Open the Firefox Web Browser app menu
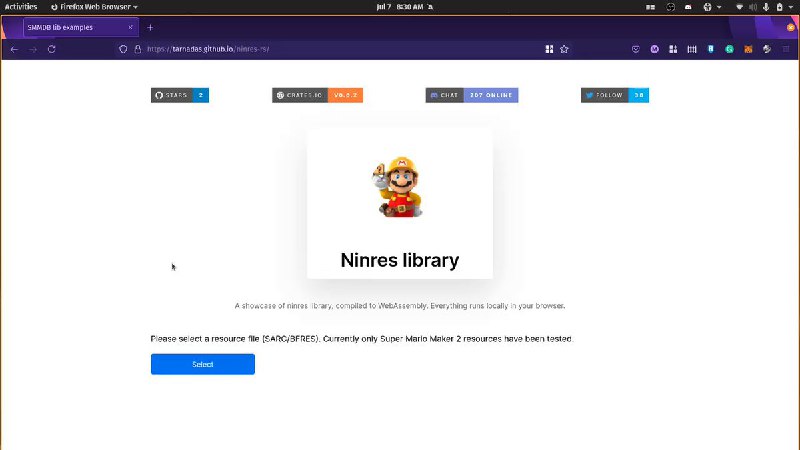Viewport: 800px width, 450px height. [x=94, y=7]
